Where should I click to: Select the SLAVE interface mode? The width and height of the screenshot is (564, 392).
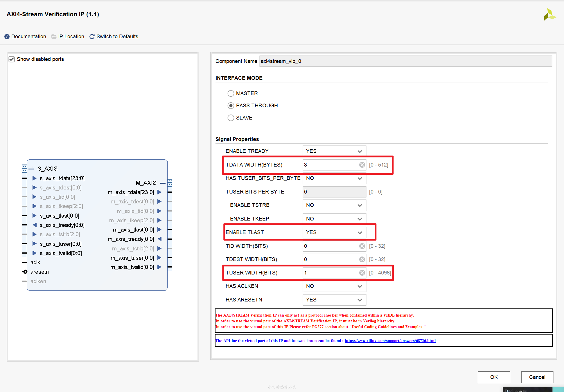[x=231, y=118]
